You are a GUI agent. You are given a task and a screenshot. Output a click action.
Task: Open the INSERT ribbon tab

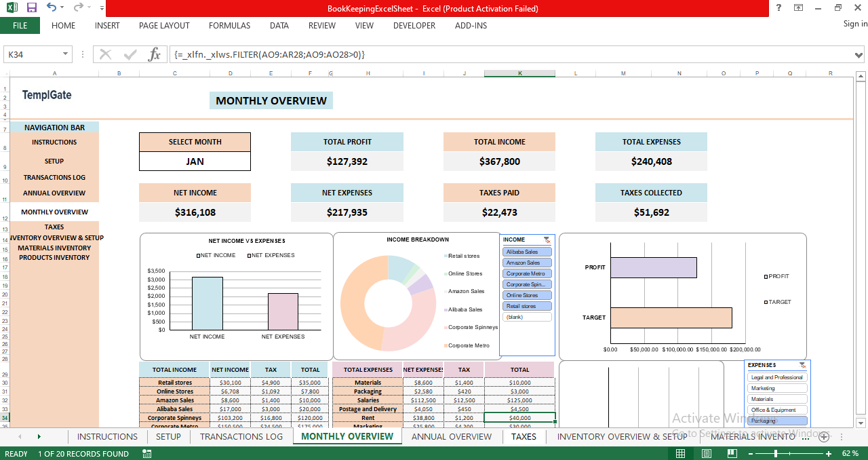(107, 26)
